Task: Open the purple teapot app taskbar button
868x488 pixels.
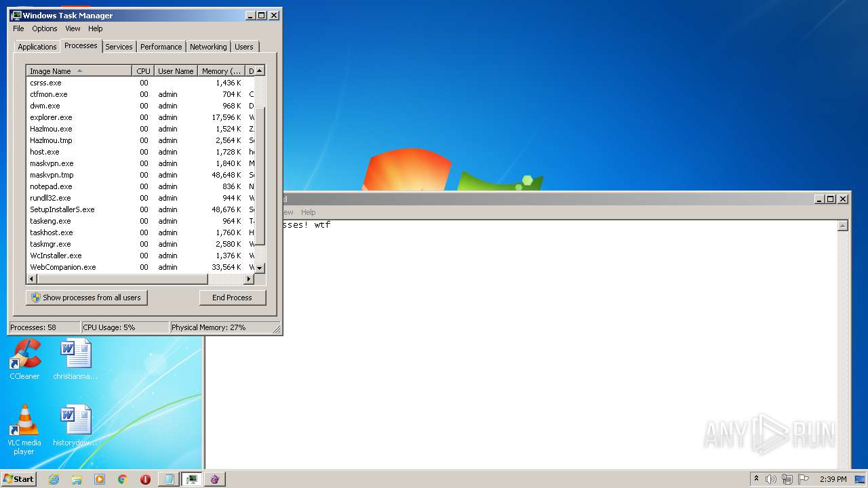Action: click(x=214, y=479)
